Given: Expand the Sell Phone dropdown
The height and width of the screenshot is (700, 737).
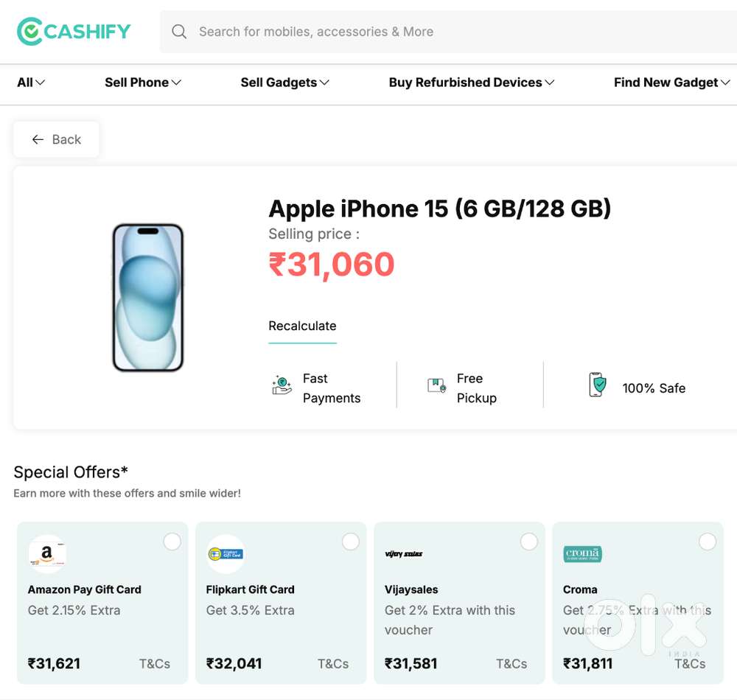Looking at the screenshot, I should (x=142, y=83).
